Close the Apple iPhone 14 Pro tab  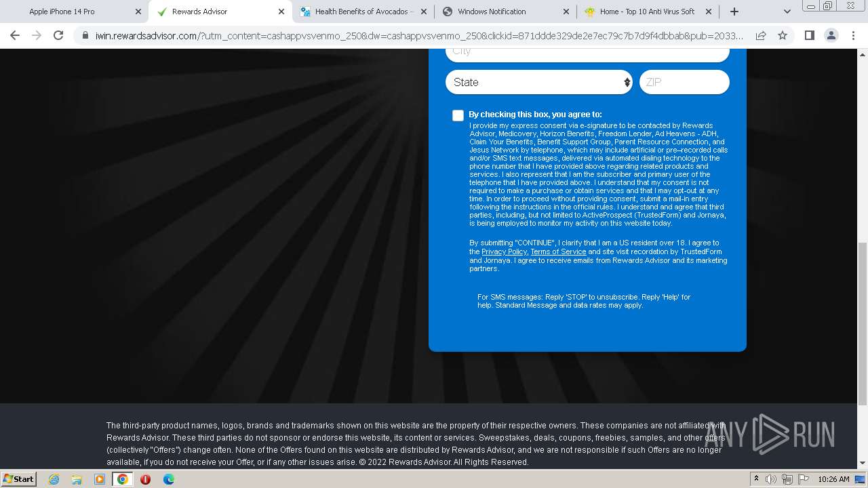[138, 12]
